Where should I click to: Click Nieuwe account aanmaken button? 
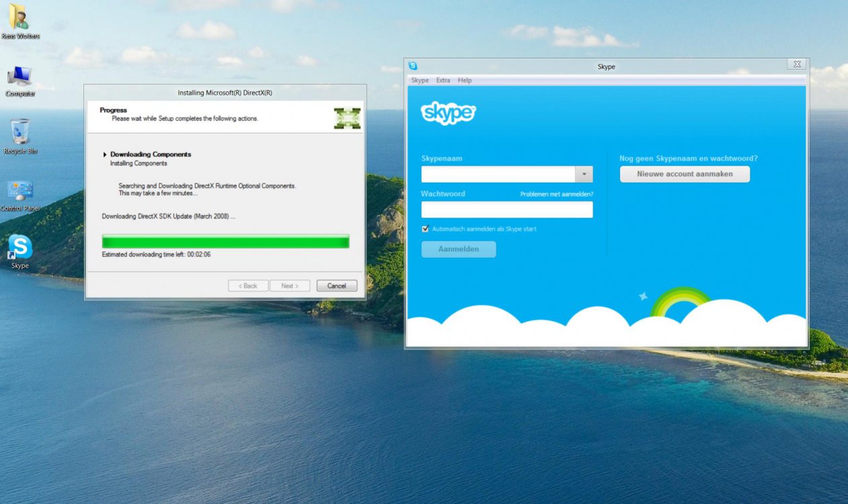(x=685, y=174)
